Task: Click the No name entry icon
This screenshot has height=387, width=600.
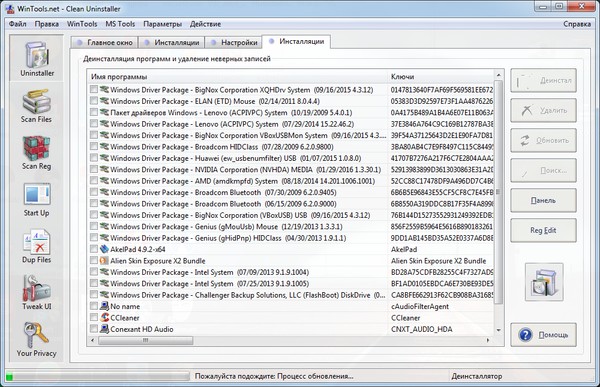Action: pos(104,306)
